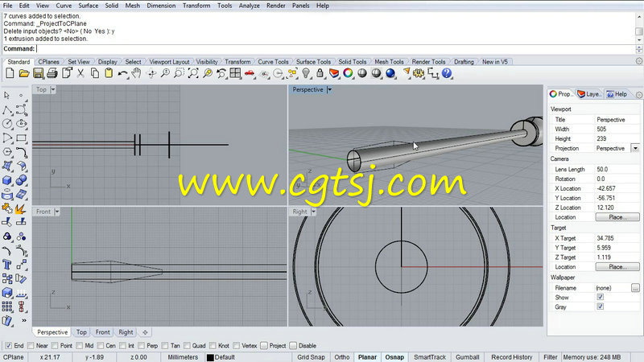Open the Projection dropdown in properties

click(x=635, y=148)
